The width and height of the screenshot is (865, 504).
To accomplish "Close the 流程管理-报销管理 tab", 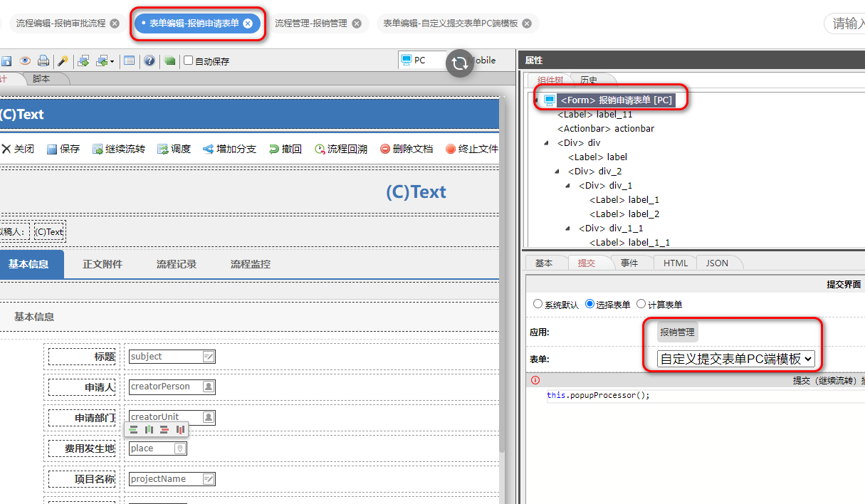I will (357, 23).
